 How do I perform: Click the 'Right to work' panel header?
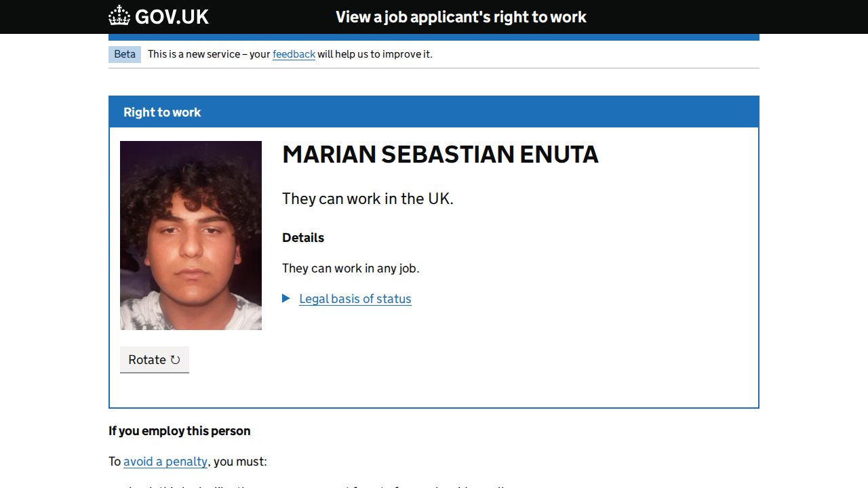click(x=162, y=113)
